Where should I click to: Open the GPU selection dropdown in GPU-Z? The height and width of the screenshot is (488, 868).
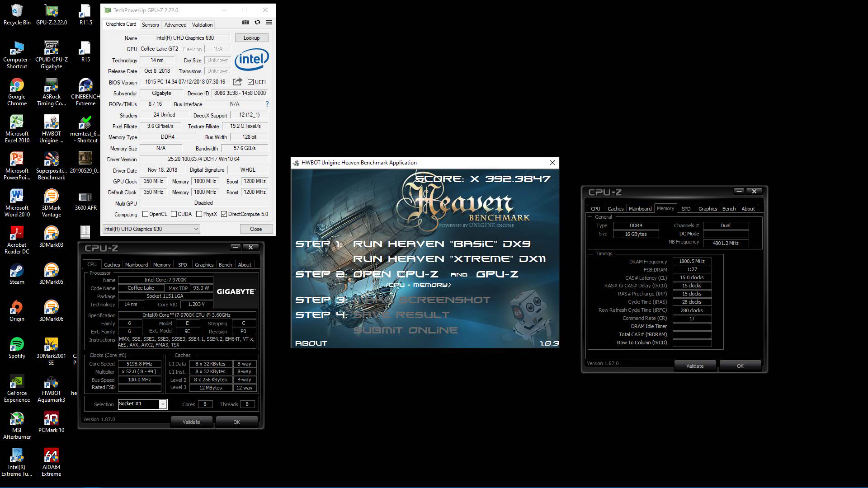tap(151, 229)
